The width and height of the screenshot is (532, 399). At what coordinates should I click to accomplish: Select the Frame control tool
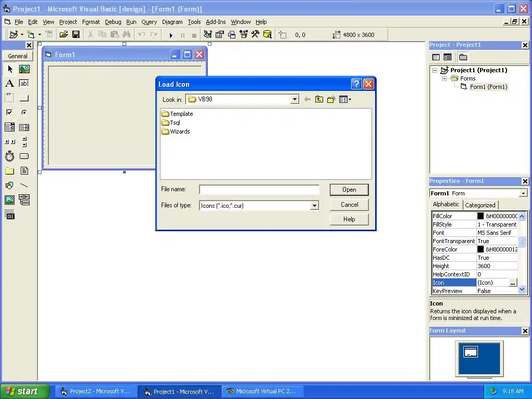[10, 98]
